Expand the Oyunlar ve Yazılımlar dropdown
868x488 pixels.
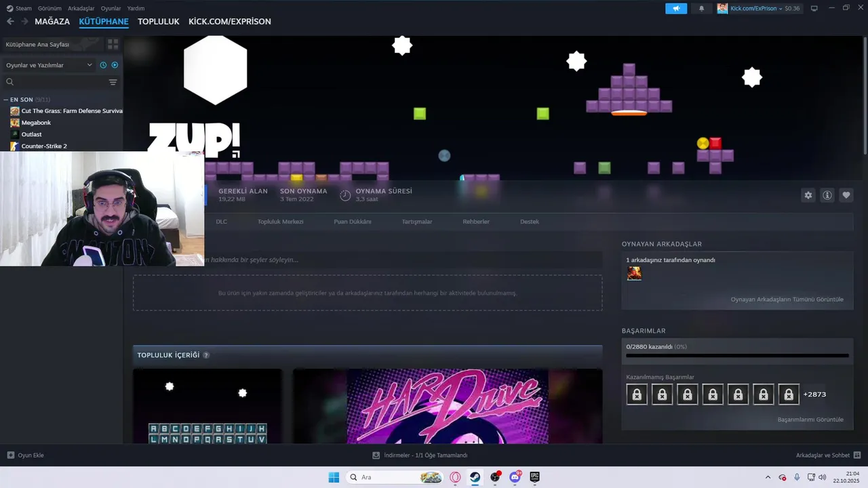[x=49, y=65]
